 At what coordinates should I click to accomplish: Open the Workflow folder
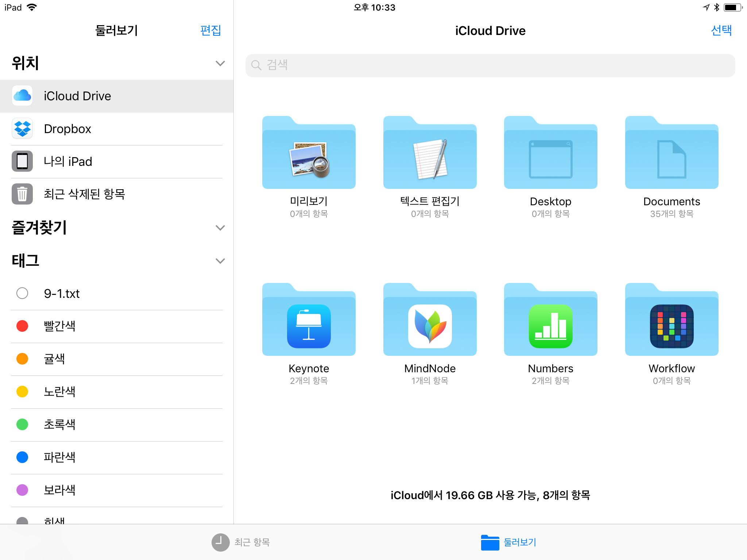[671, 319]
